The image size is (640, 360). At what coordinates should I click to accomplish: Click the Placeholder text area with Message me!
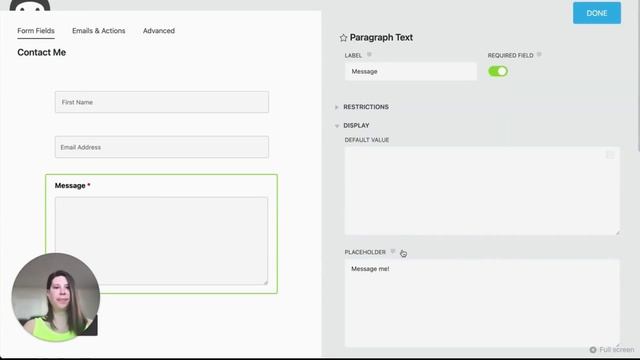(482, 303)
